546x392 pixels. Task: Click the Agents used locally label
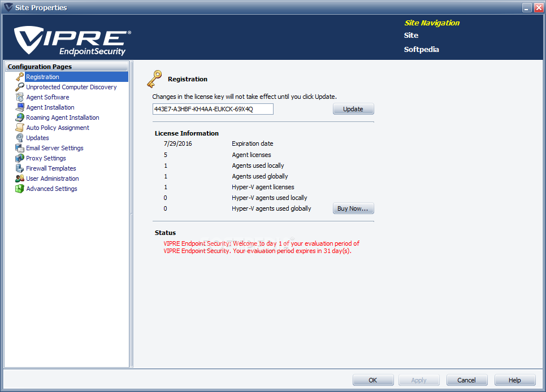coord(258,165)
